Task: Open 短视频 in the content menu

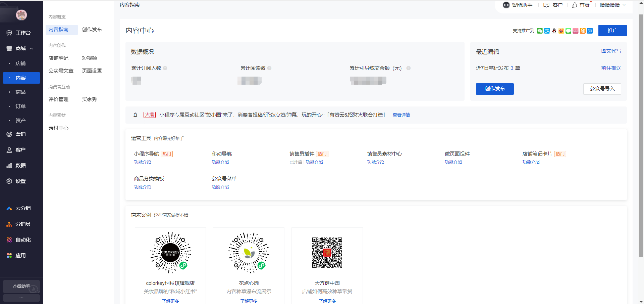Action: tap(90, 58)
